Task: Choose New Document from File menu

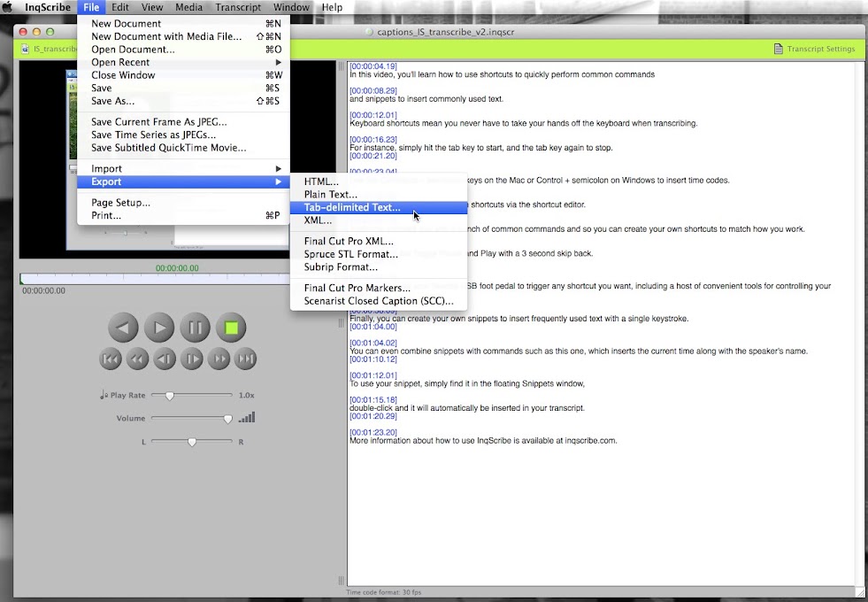Action: pos(183,23)
